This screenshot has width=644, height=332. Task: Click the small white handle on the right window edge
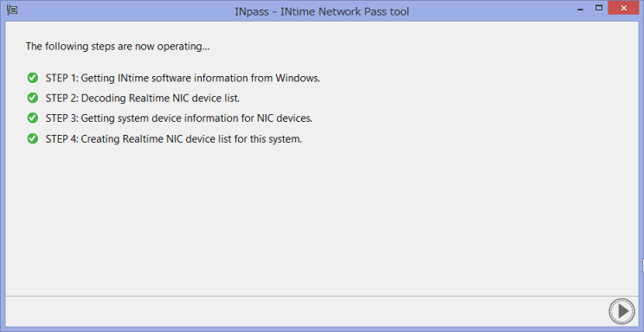coord(642,265)
